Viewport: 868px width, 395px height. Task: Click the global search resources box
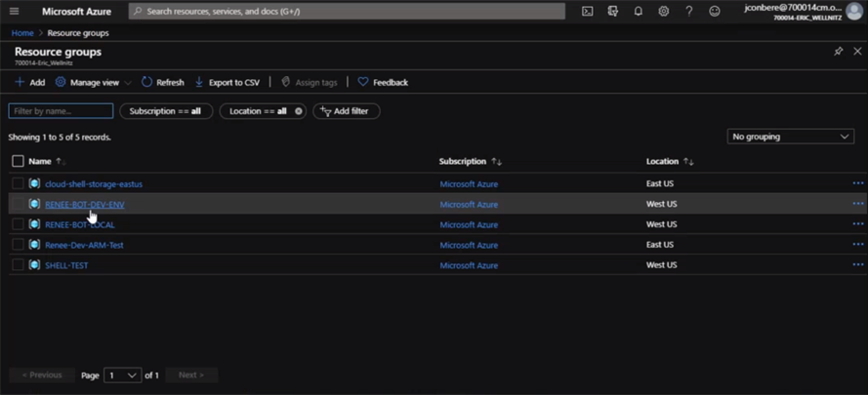point(347,11)
